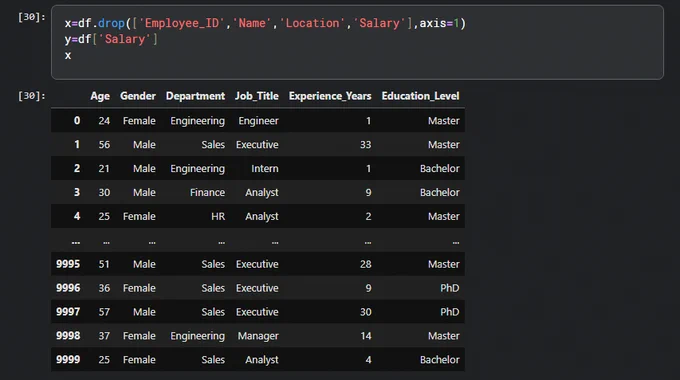Click 'Engineer' job title in row 0

258,121
